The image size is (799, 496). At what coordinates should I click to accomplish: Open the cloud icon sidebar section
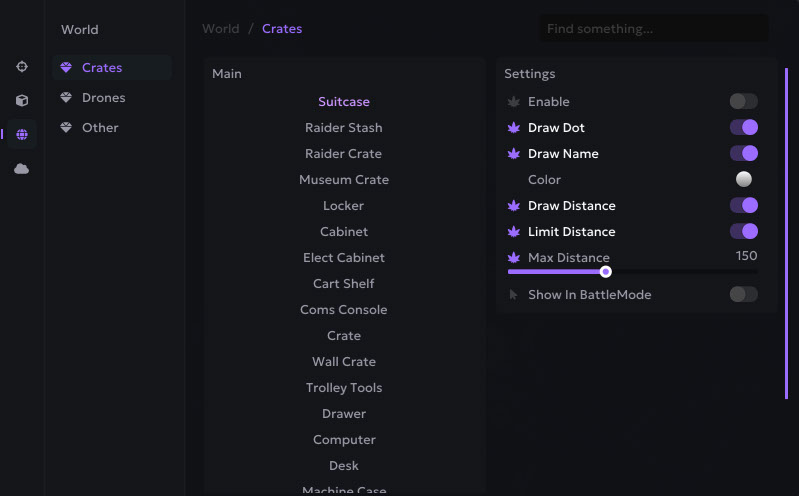click(22, 169)
